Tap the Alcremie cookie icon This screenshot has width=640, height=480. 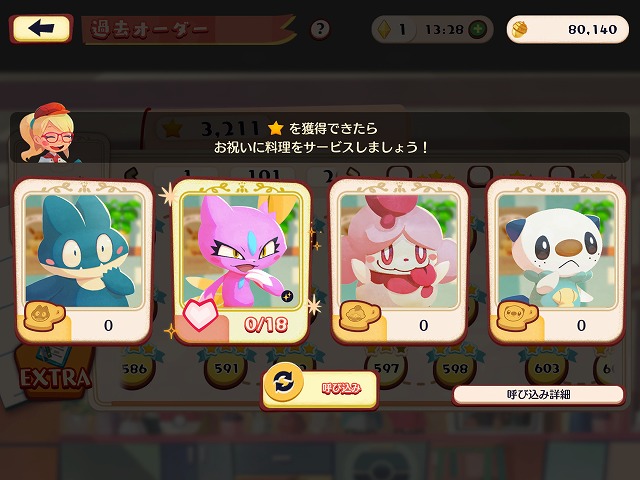click(359, 316)
